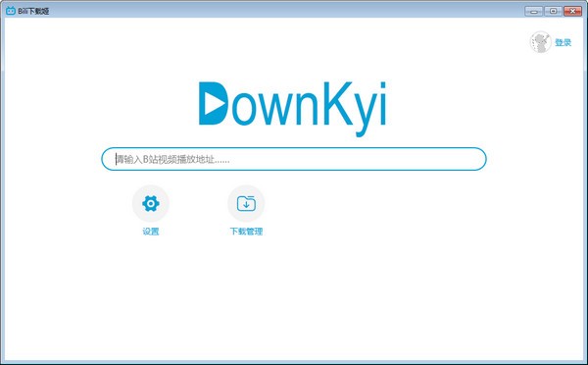Viewport: 588px width, 365px height.
Task: Click the Bili app icon in the title bar
Action: 11,11
